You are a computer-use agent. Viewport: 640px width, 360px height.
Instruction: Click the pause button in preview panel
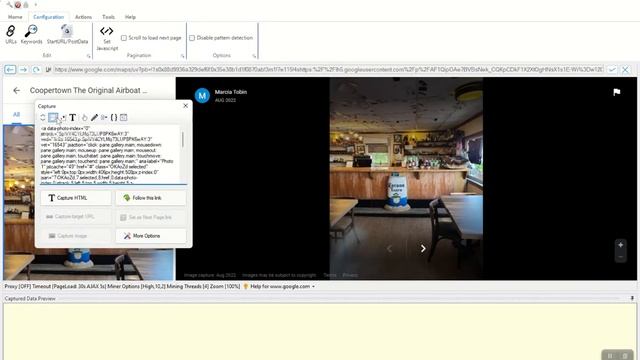(610, 356)
